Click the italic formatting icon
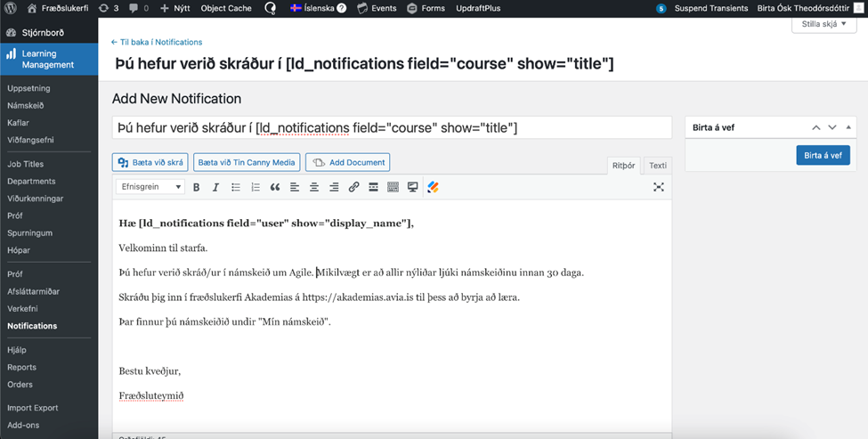Screen dimensions: 868x439 click(x=215, y=187)
